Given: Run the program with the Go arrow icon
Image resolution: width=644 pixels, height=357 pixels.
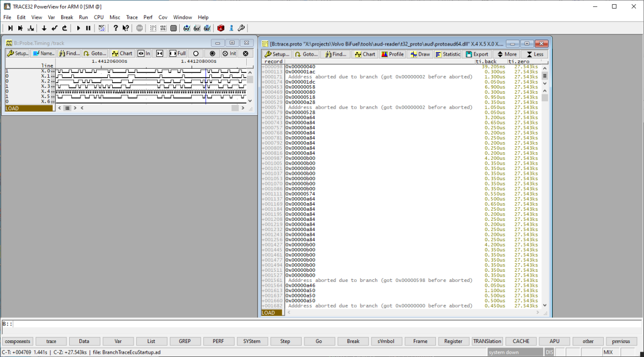Looking at the screenshot, I should click(78, 28).
